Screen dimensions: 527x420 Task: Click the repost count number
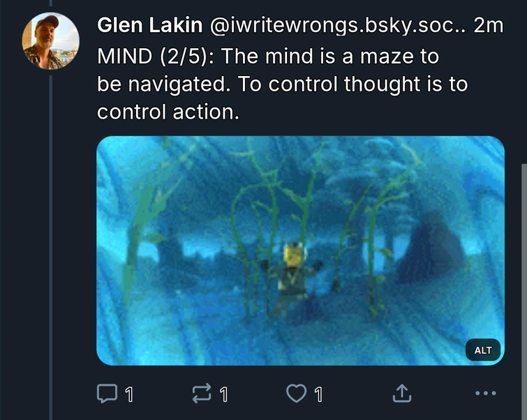click(x=223, y=395)
